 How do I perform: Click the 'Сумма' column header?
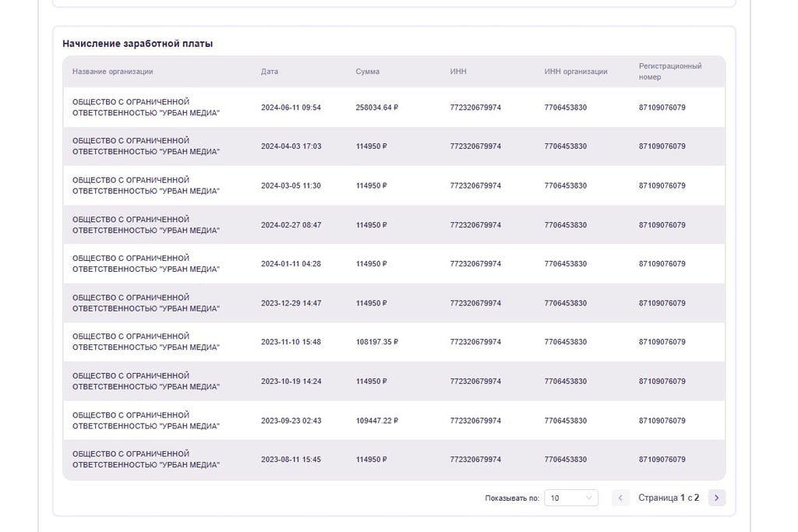368,72
